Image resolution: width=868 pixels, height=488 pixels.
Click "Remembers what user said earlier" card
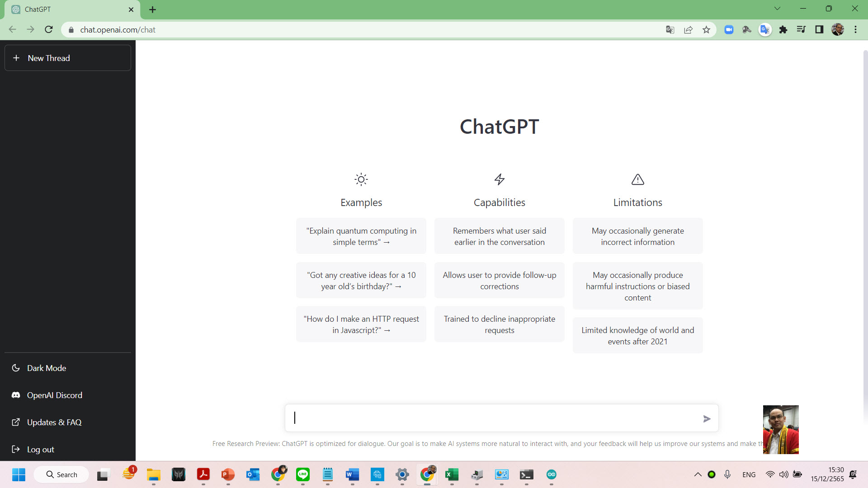pos(500,236)
